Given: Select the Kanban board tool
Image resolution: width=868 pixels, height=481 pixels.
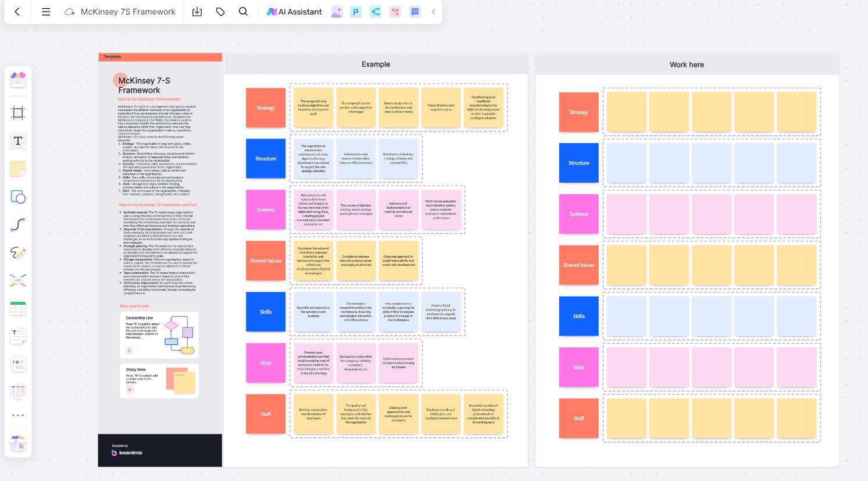Looking at the screenshot, I should [18, 392].
